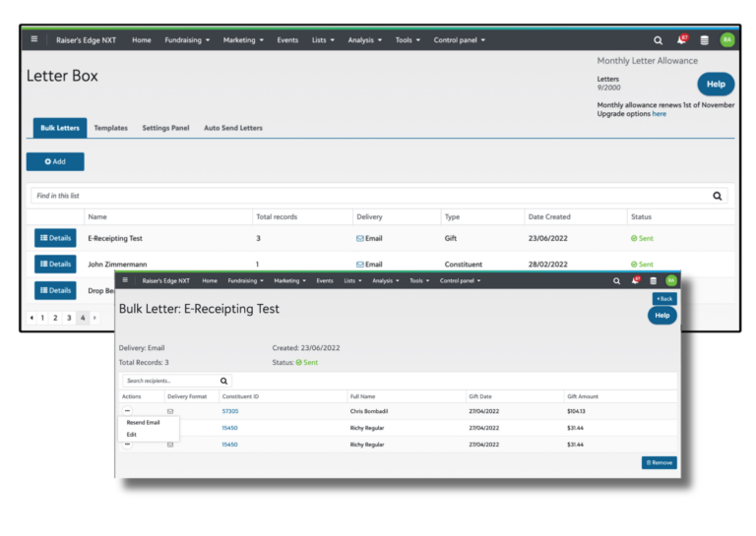Click the search magnifier in top navbar
The width and height of the screenshot is (756, 536).
[x=659, y=40]
